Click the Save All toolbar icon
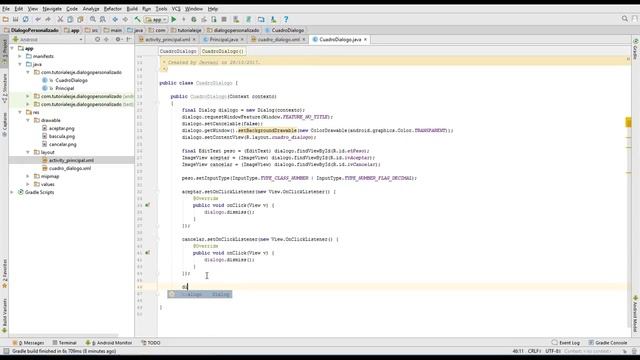The height and width of the screenshot is (360, 640). [x=16, y=19]
